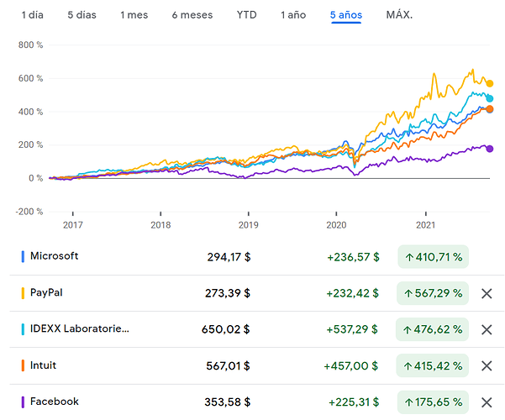Click the 2021 axis label
Screen dimensions: 505x420
pyautogui.click(x=425, y=225)
